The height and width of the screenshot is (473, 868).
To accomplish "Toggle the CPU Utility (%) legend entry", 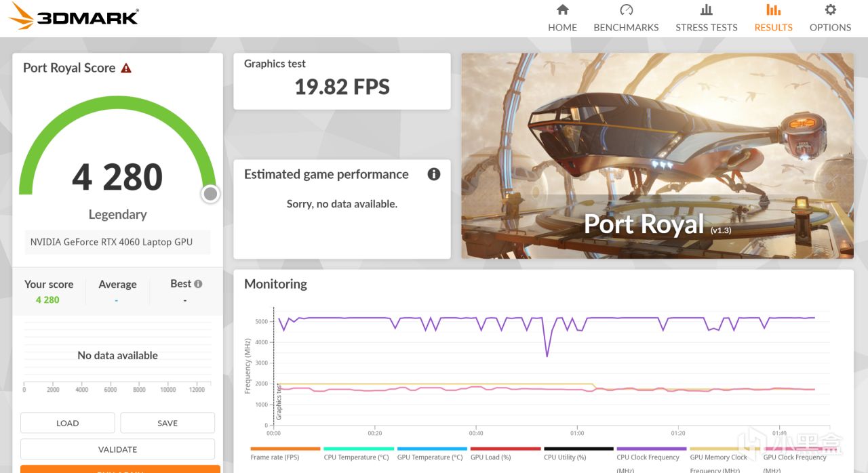I will coord(578,454).
